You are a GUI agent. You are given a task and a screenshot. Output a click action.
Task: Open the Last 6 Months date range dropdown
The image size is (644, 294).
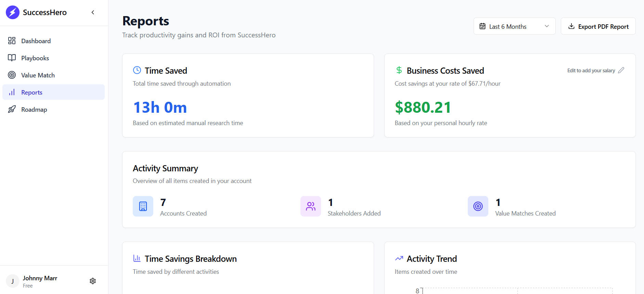pyautogui.click(x=508, y=26)
